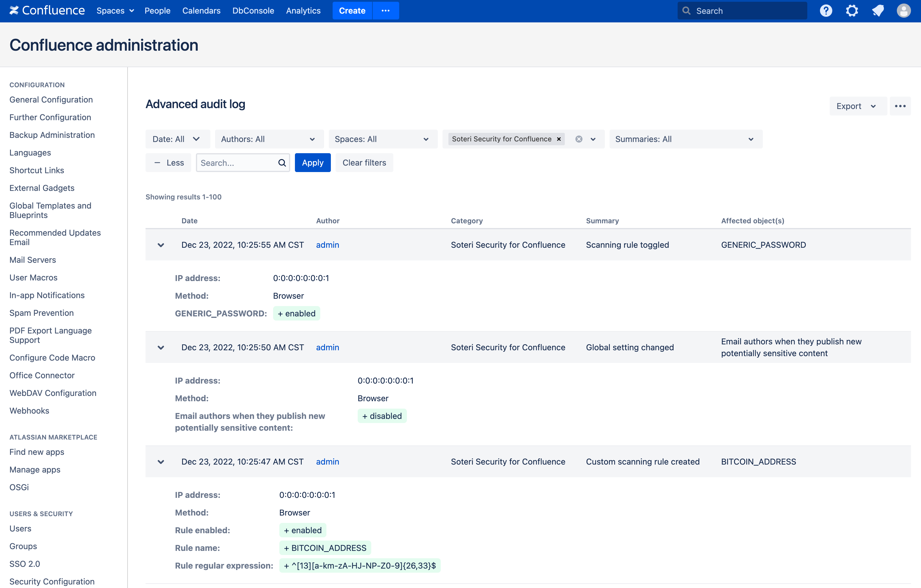This screenshot has width=921, height=588.
Task: Collapse the Custom scanning rule created entry
Action: (161, 462)
